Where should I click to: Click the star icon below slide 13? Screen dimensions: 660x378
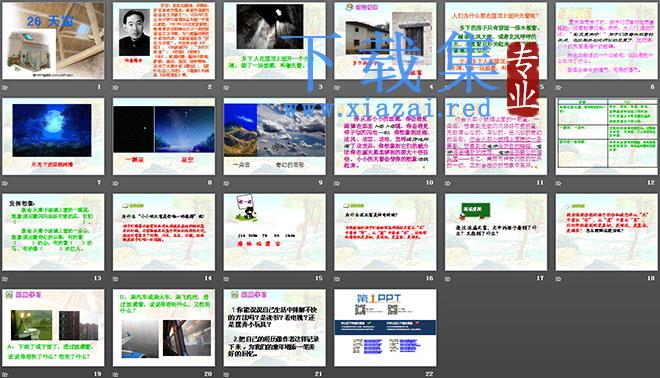[5, 278]
